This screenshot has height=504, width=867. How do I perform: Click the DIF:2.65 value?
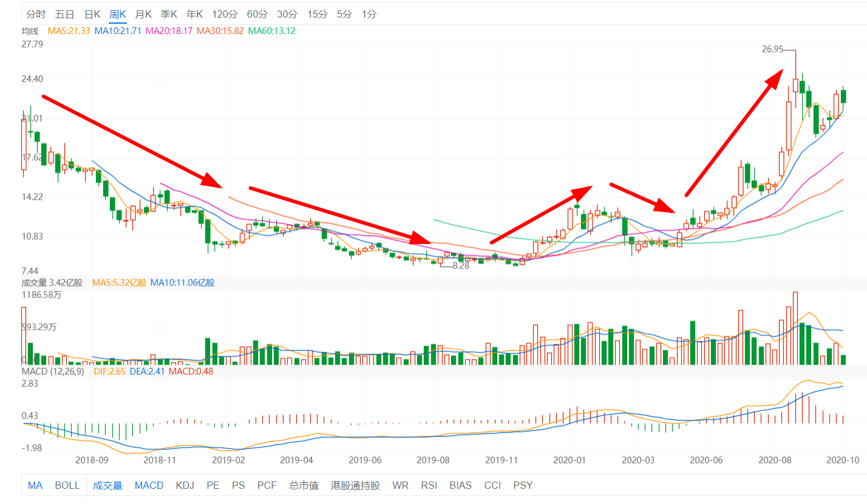point(110,371)
